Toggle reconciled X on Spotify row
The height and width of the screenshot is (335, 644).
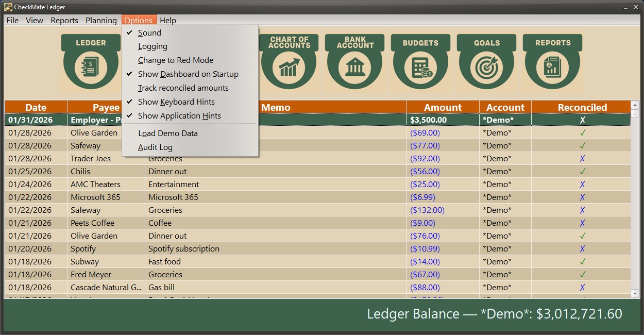(583, 249)
